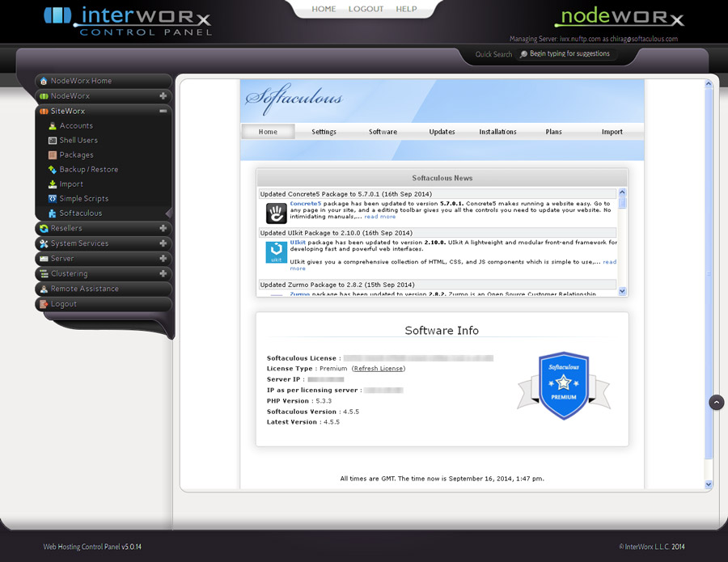728x562 pixels.
Task: Click the Softaculous script logo banner
Action: coord(294,98)
